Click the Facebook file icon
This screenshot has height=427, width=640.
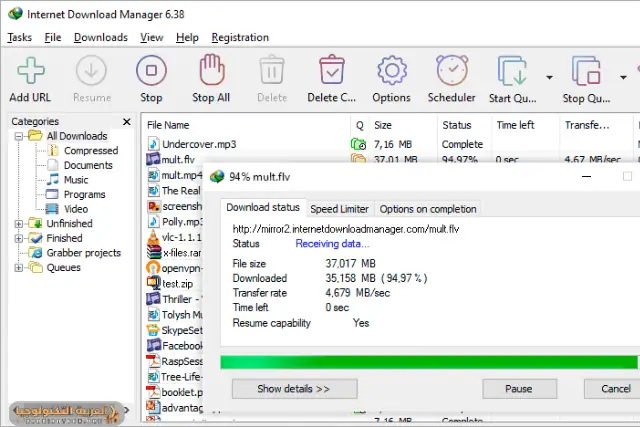point(153,345)
